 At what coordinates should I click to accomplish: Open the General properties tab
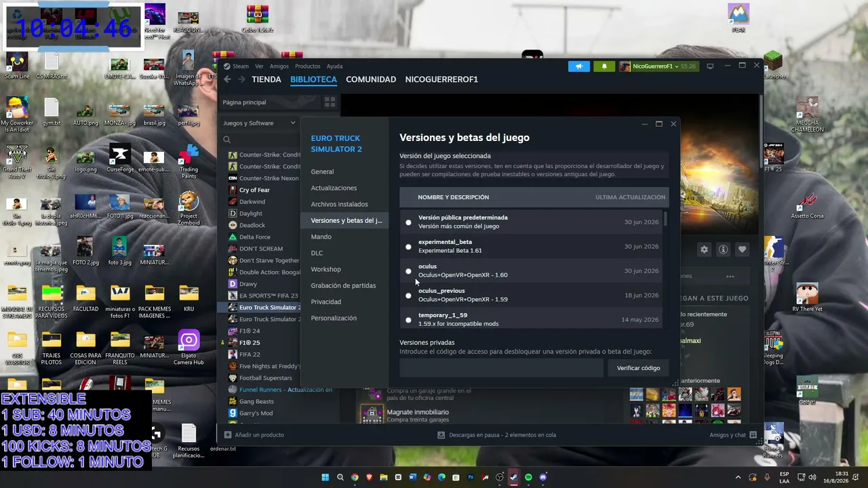(322, 171)
